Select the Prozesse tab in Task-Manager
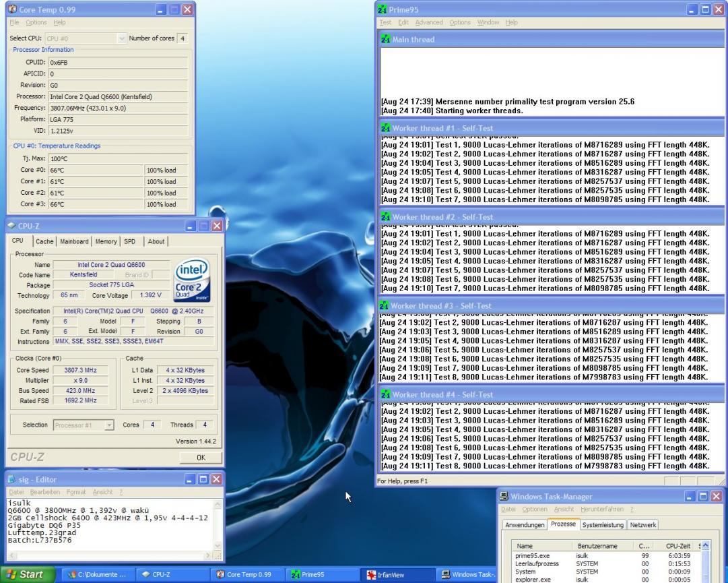The width and height of the screenshot is (728, 583). (563, 524)
